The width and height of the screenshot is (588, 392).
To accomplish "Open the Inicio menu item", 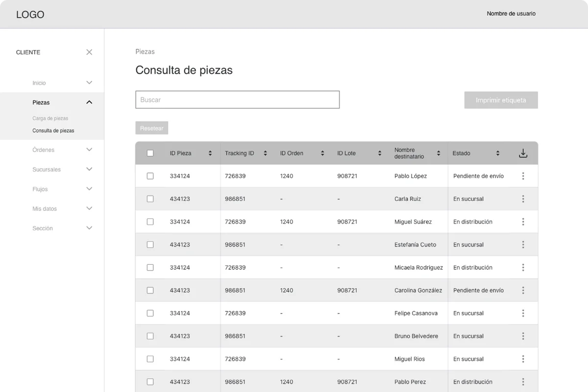I will tap(39, 83).
